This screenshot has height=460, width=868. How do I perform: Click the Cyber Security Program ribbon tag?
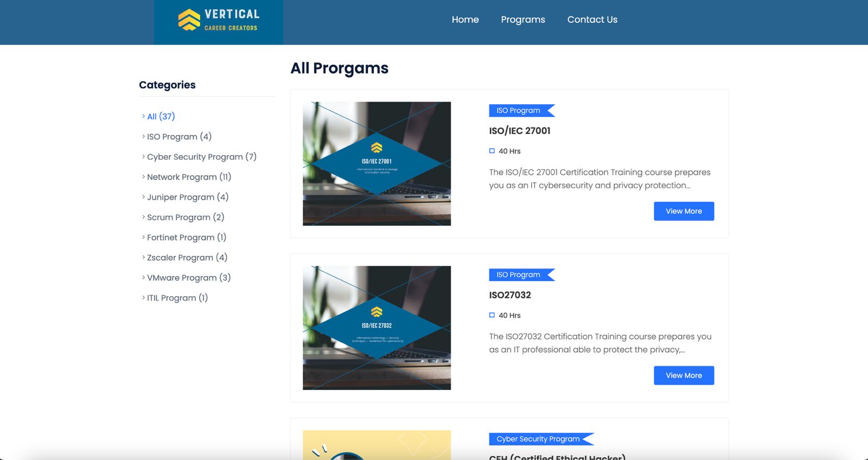[x=538, y=439]
